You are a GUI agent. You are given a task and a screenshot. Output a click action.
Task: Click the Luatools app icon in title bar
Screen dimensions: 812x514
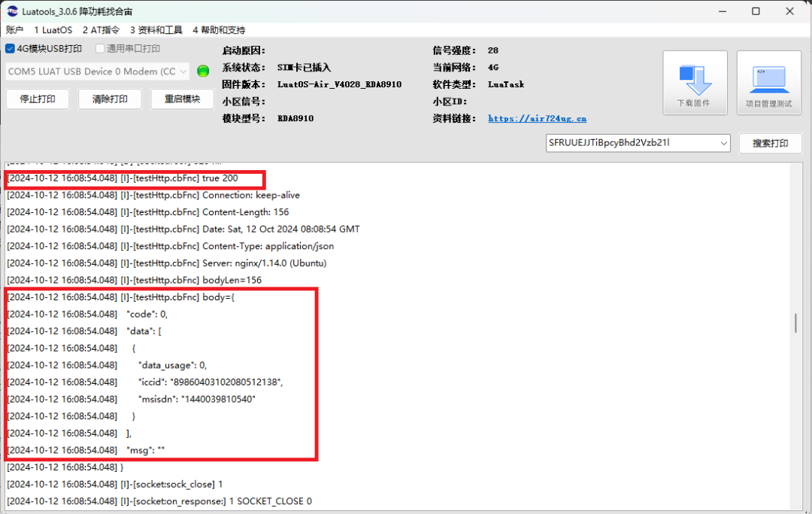click(13, 11)
